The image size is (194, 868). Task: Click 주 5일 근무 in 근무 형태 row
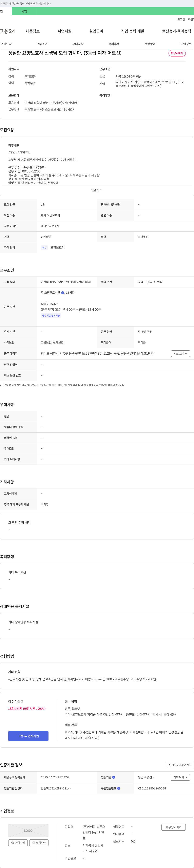click(x=144, y=332)
